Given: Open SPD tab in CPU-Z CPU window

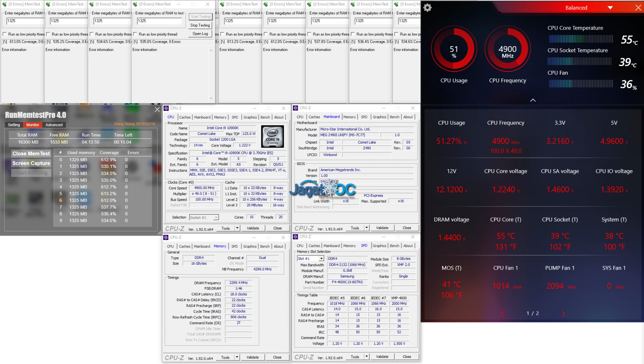Looking at the screenshot, I should coord(235,117).
